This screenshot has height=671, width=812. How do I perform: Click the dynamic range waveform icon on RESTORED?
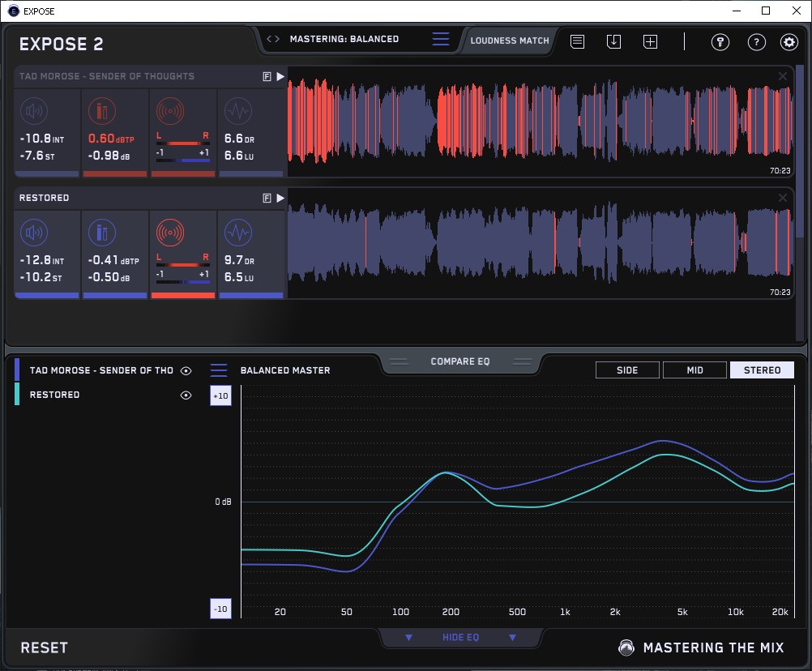pos(237,233)
